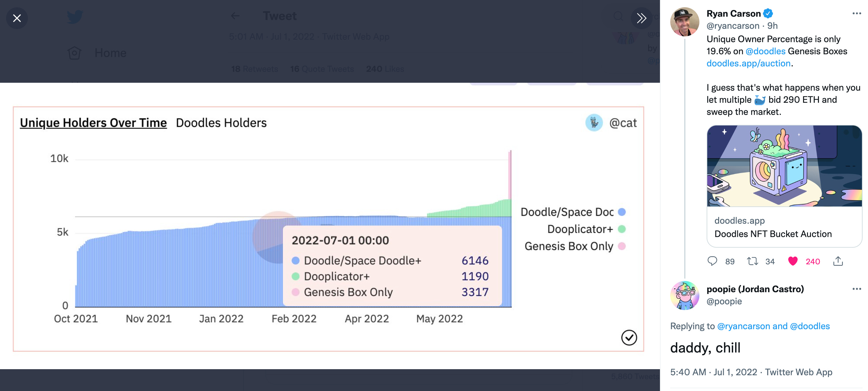
Task: Open the @doodles mention link
Action: point(765,51)
